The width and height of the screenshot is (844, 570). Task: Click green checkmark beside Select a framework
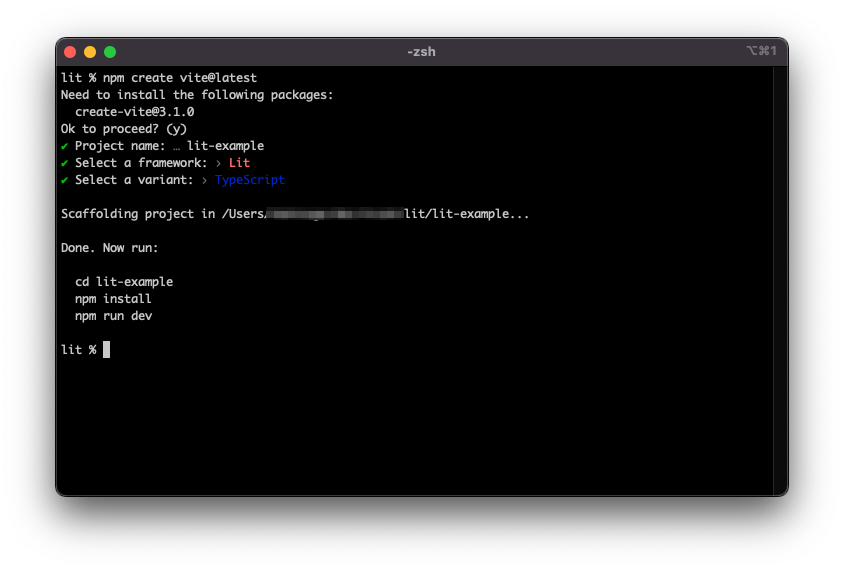[x=65, y=163]
